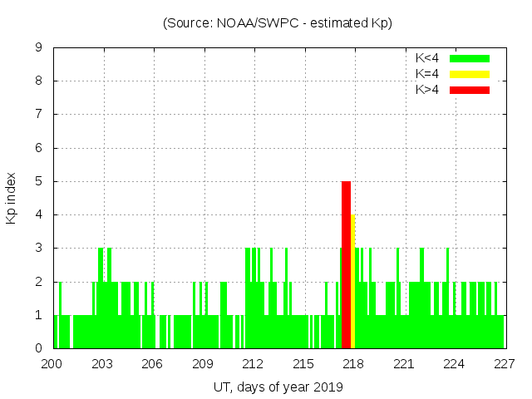
Task: Select day 224 on the x-axis
Action: tap(454, 363)
